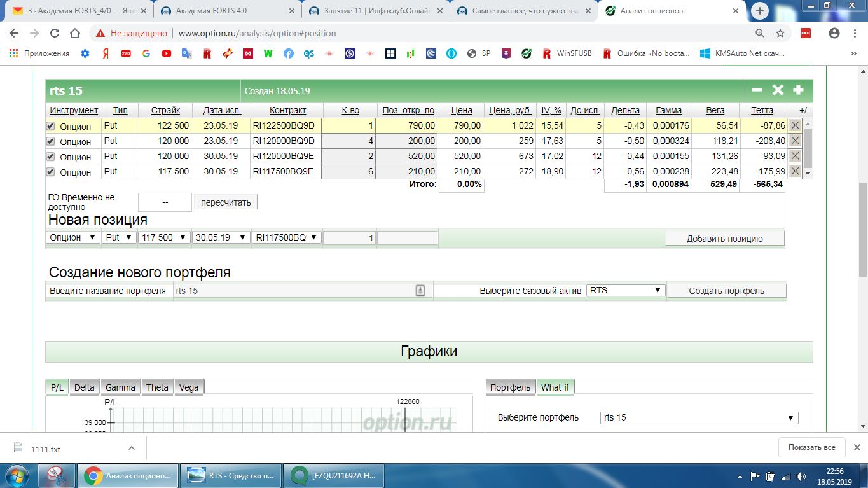
Task: Select the Портфель tab
Action: pyautogui.click(x=511, y=387)
